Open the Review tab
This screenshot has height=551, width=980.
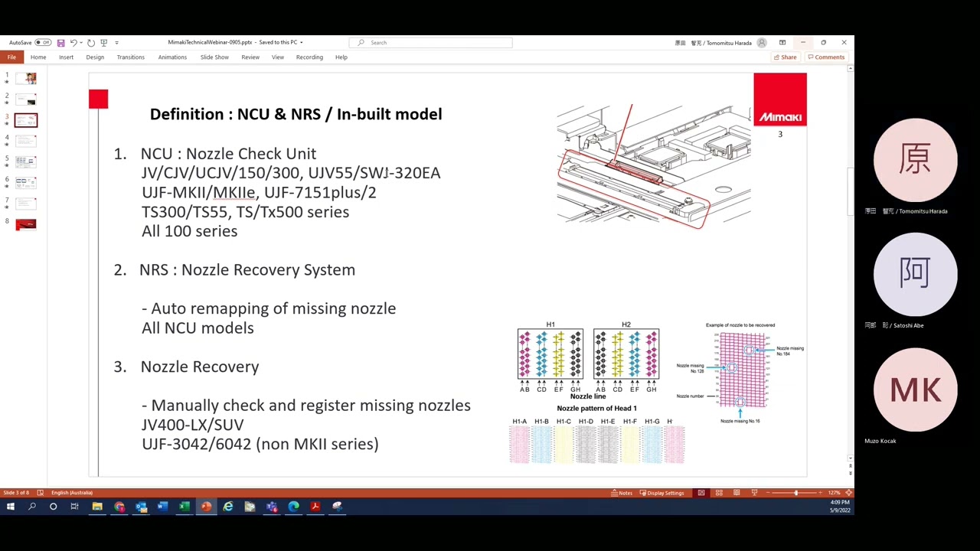250,57
